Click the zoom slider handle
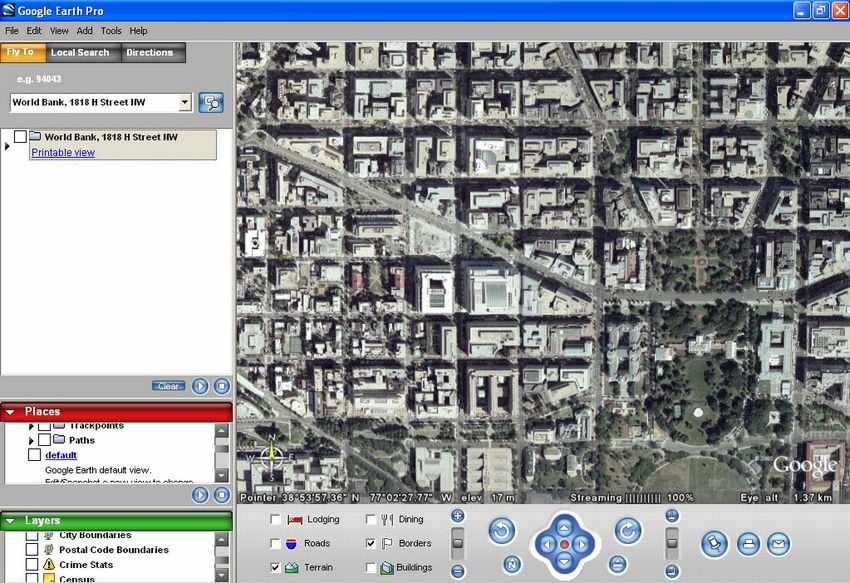 [458, 543]
